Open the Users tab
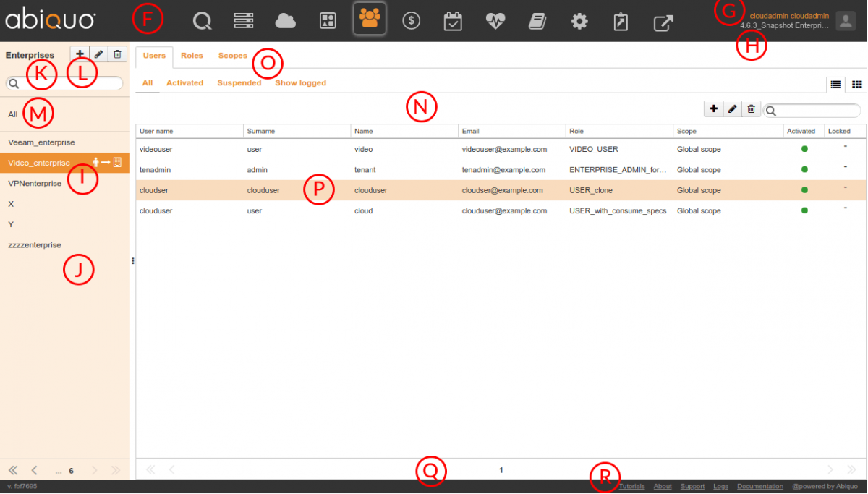 (x=154, y=56)
